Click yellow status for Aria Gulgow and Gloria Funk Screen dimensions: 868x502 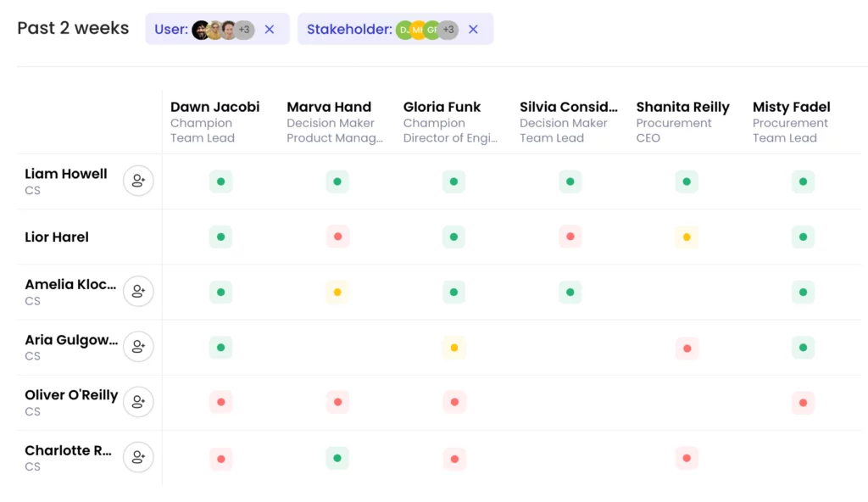[x=453, y=348]
